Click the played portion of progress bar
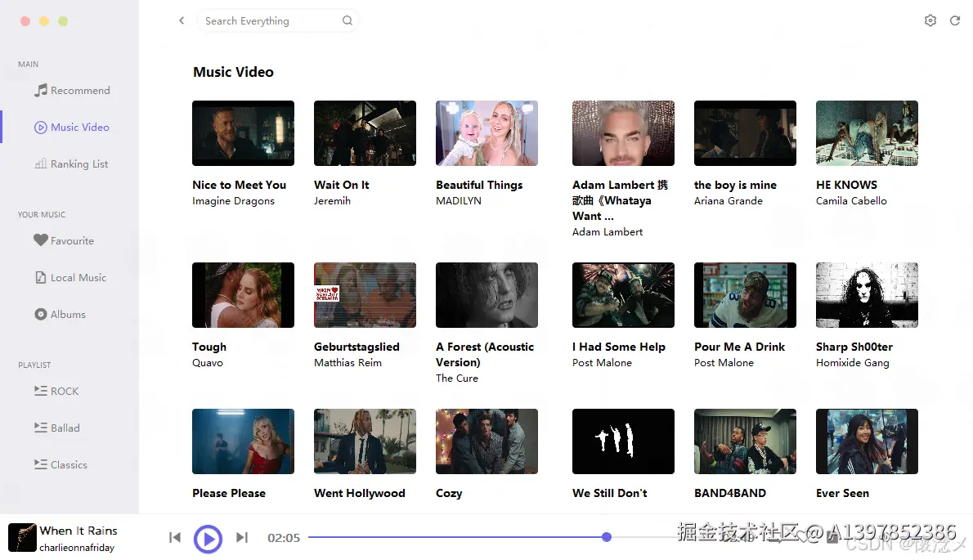973x560 pixels. click(457, 537)
